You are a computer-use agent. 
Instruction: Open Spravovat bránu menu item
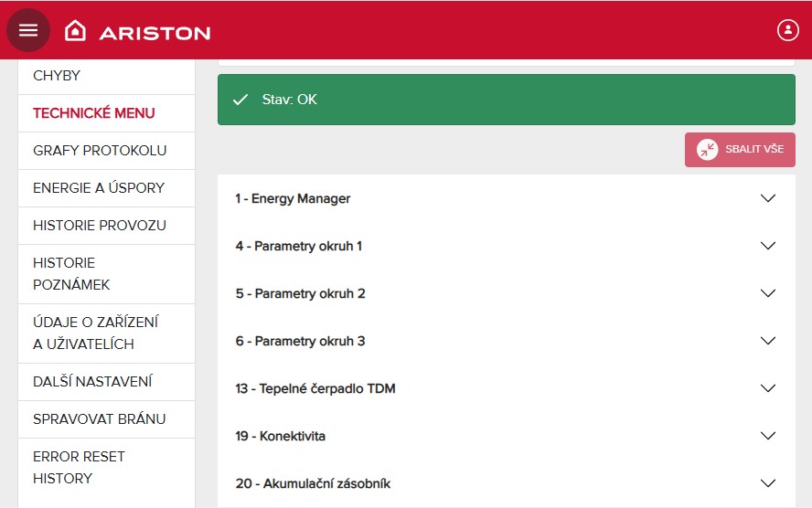click(x=100, y=419)
